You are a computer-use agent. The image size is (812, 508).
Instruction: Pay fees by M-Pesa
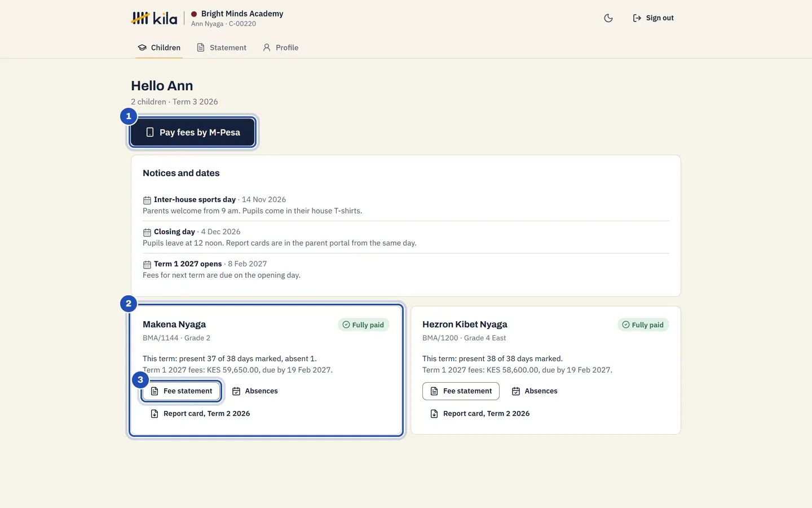click(x=193, y=132)
